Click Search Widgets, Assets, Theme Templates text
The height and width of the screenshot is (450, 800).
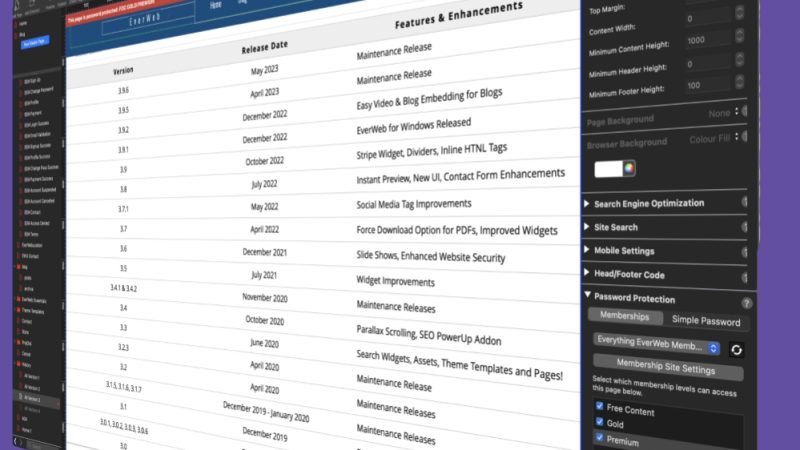(x=459, y=364)
